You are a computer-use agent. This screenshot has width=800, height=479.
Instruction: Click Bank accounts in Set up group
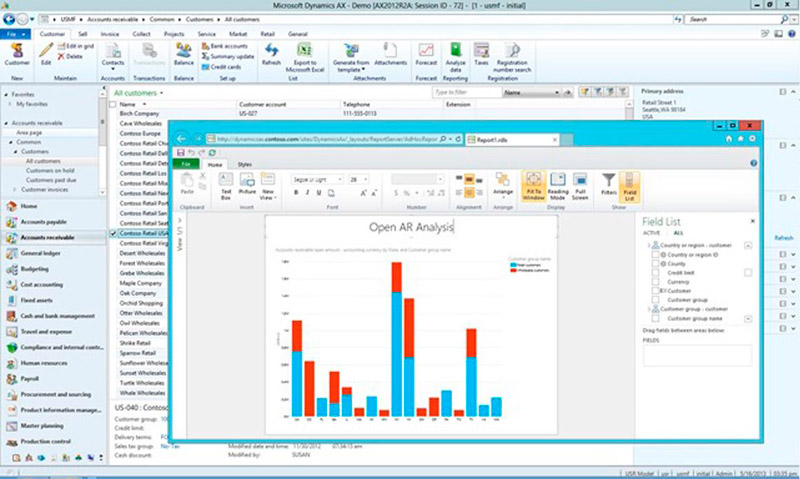click(x=225, y=46)
